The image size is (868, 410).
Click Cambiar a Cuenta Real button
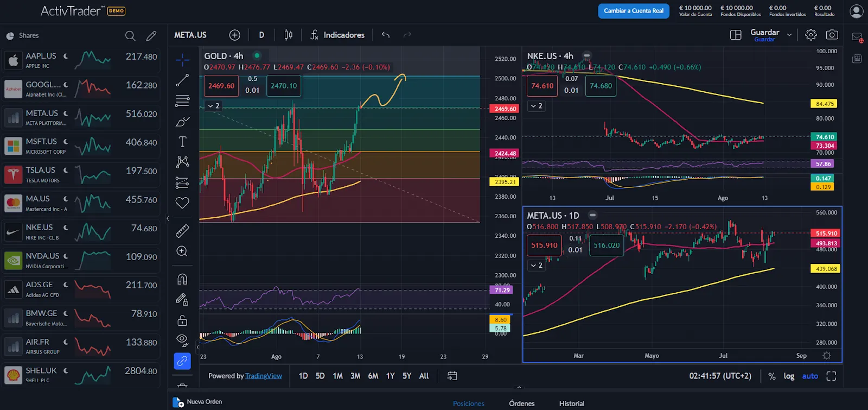click(633, 11)
